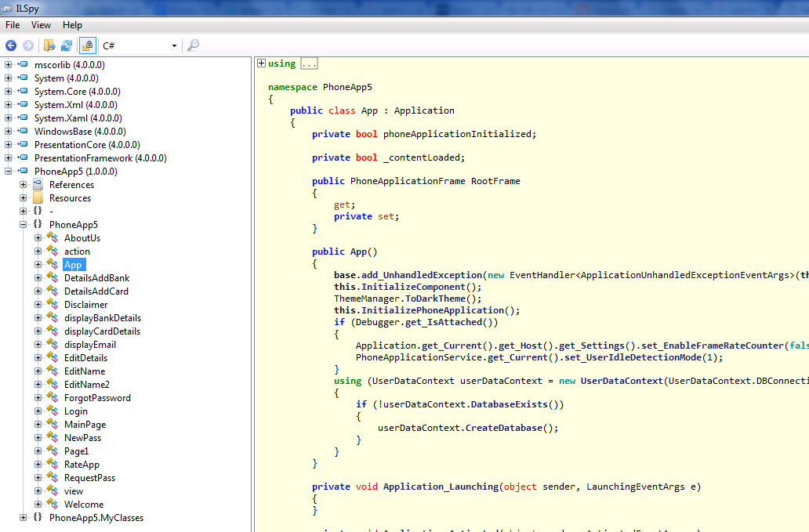Expand the PhoneApp5.MyClasses namespace

[x=24, y=517]
